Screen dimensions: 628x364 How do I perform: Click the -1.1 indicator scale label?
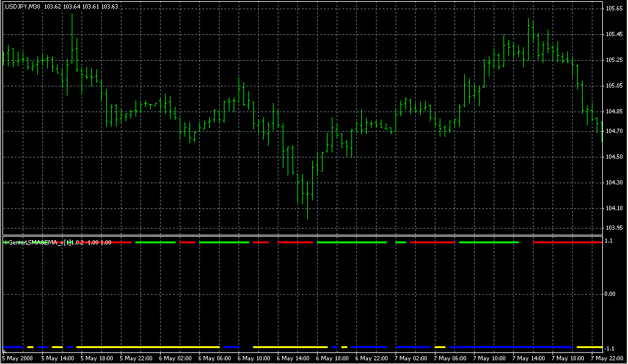pos(610,347)
